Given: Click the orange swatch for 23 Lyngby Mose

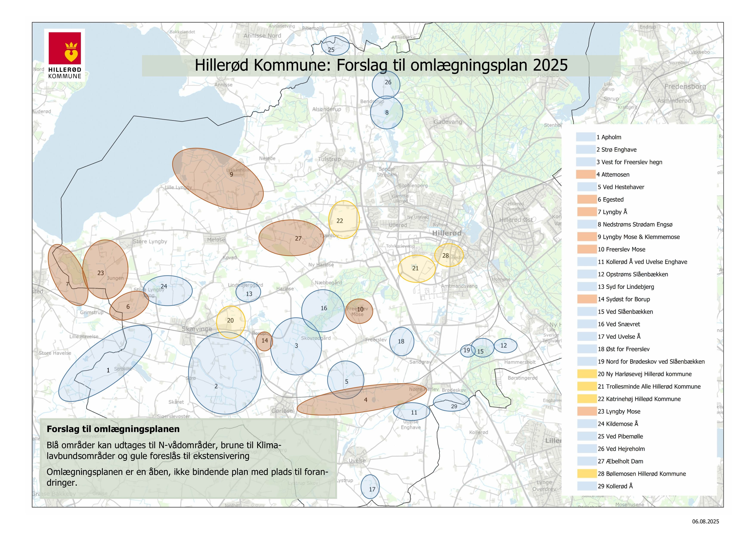Looking at the screenshot, I should click(x=587, y=411).
